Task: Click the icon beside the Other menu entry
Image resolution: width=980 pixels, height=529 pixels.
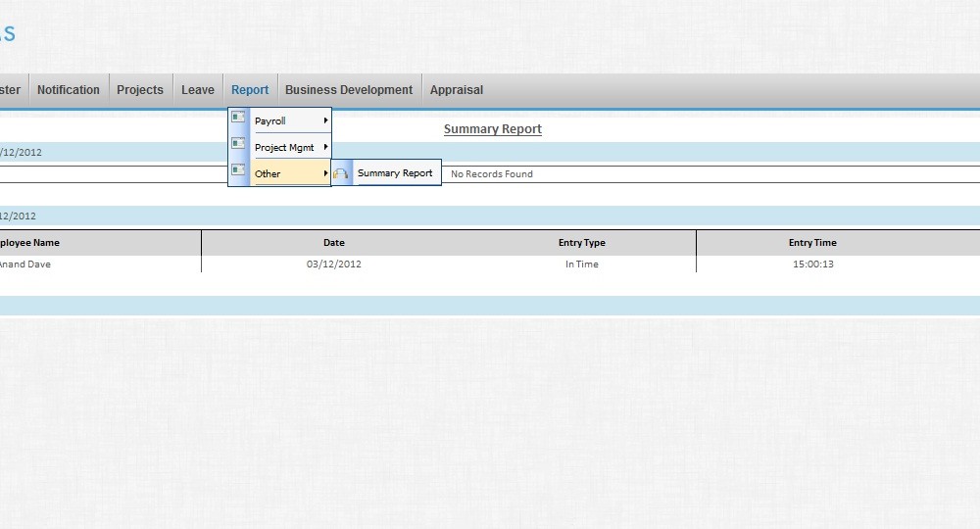Action: tap(238, 170)
